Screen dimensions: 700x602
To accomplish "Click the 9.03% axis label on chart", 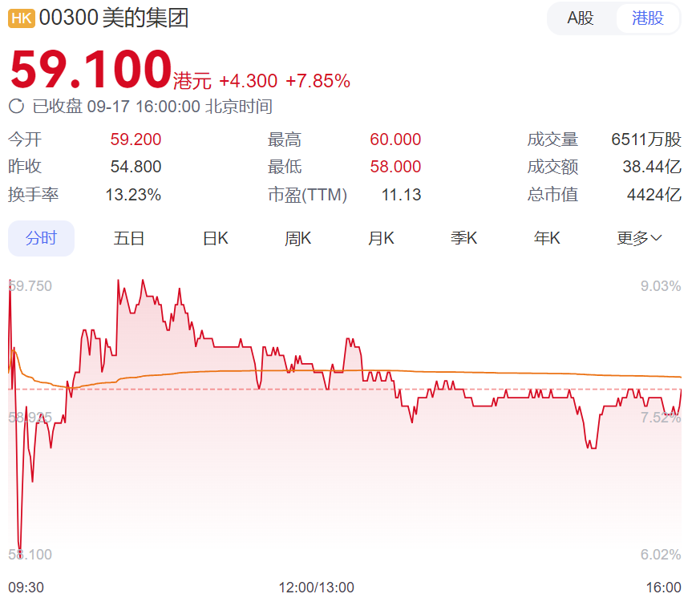I will coord(661,286).
